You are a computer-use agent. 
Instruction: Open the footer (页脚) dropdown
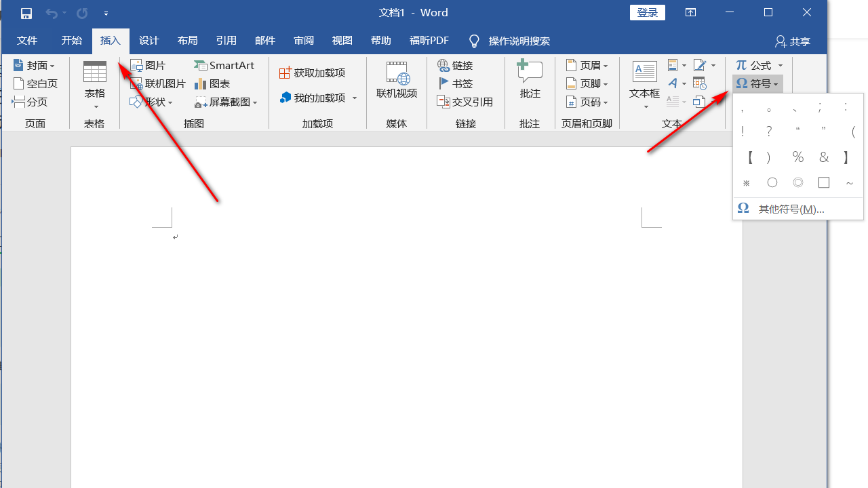pyautogui.click(x=587, y=84)
